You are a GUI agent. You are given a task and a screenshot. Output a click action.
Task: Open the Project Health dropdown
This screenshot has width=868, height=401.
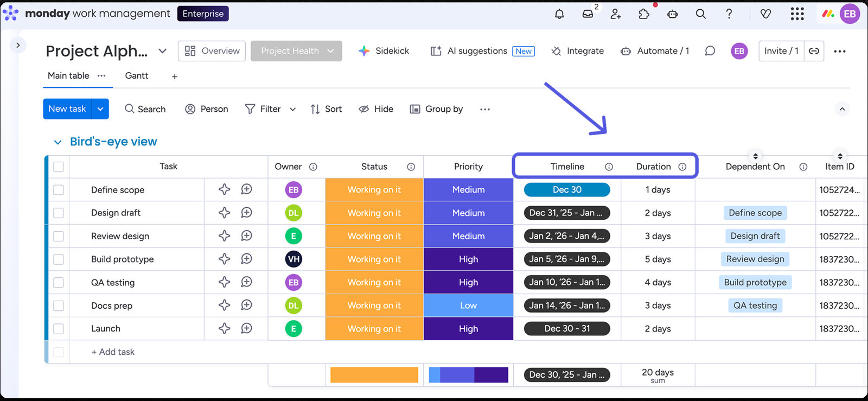[296, 51]
